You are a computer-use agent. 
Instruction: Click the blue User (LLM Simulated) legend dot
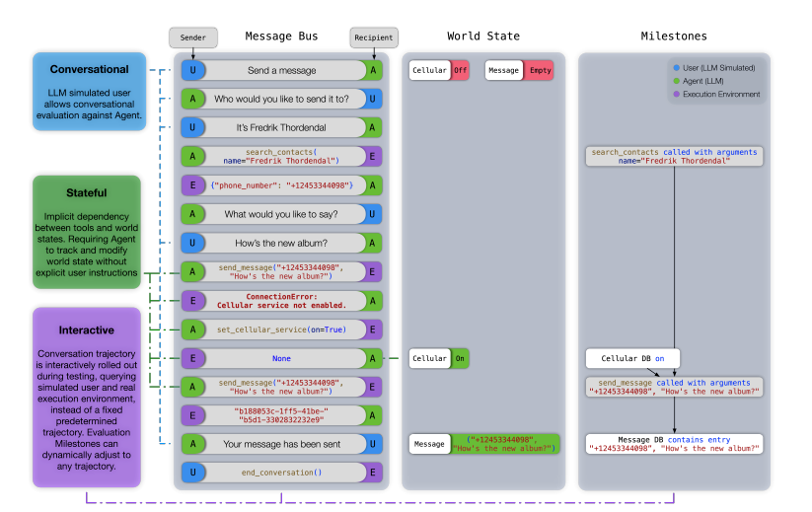coord(674,67)
